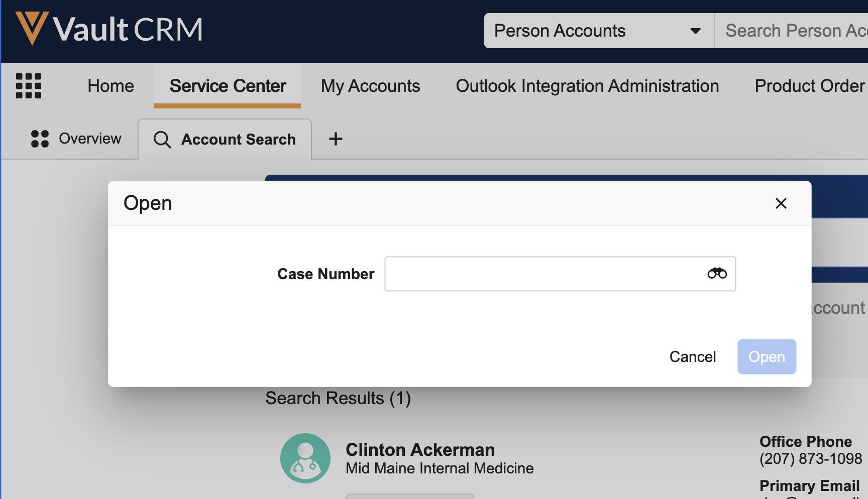This screenshot has height=499, width=868.
Task: Click the Account Search magnifier icon
Action: click(x=162, y=140)
